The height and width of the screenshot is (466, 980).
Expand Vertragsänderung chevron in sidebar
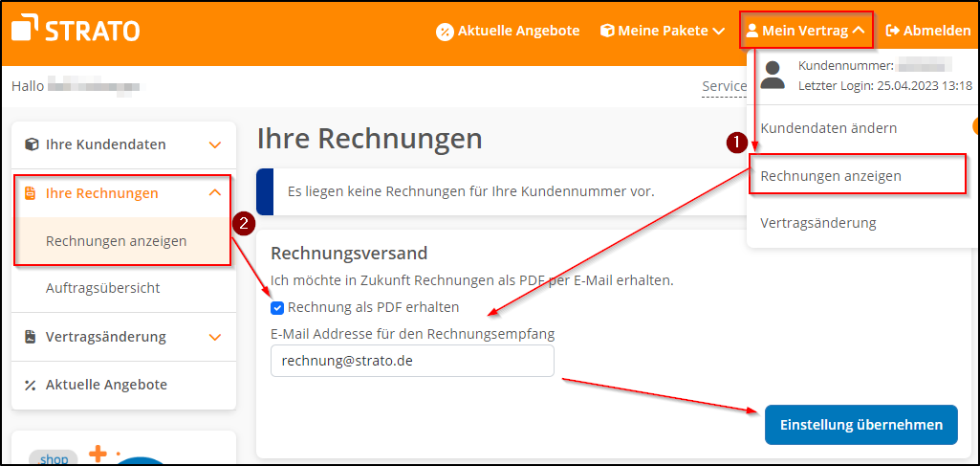coord(215,337)
